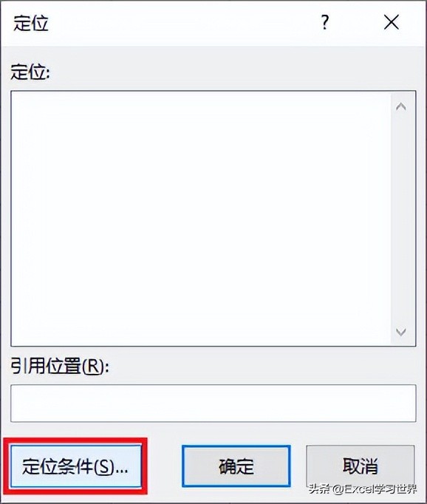Click the 头条 @Excel学习世界 watermark
427x504 pixels.
363,489
